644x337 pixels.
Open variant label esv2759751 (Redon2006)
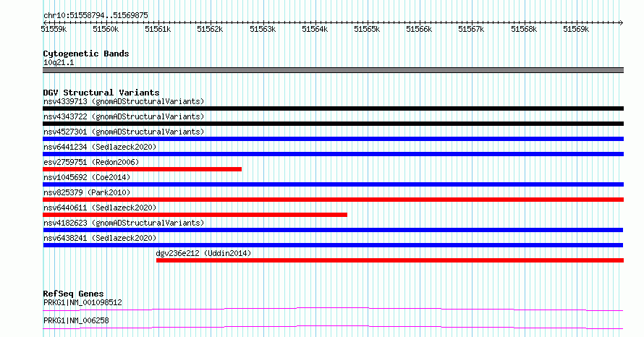tap(91, 162)
